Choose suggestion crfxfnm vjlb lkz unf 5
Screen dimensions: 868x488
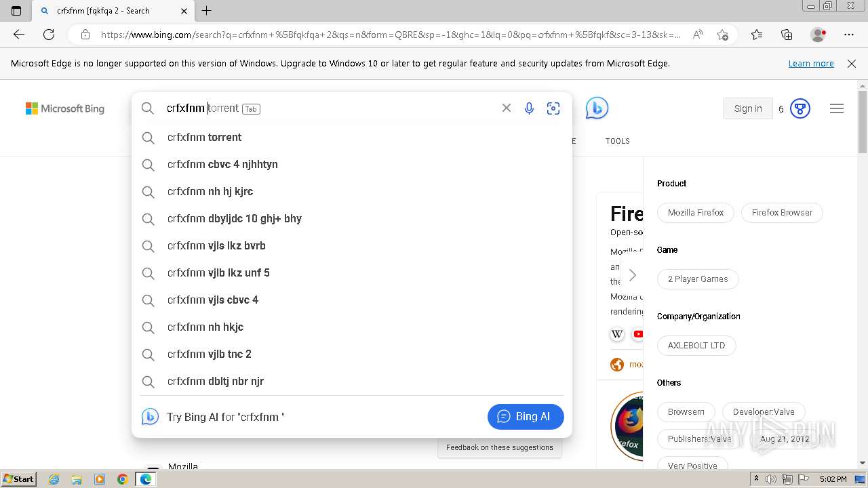(x=352, y=272)
